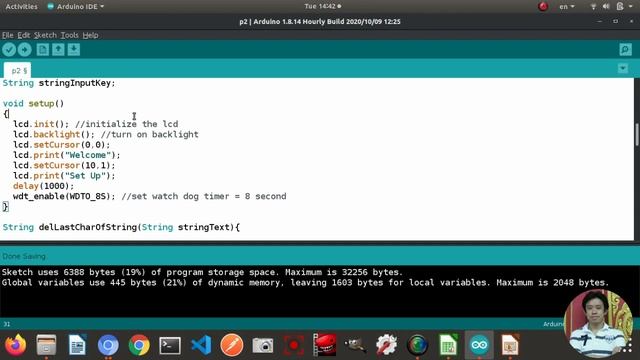
Task: Click the 'lcd.print("Welcome");' line
Action: [x=67, y=155]
